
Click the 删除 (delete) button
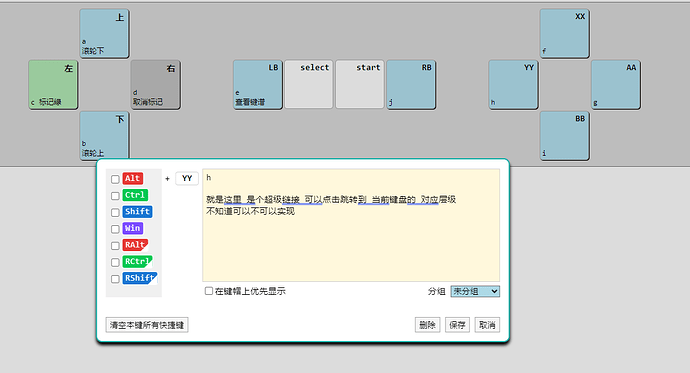pyautogui.click(x=427, y=325)
